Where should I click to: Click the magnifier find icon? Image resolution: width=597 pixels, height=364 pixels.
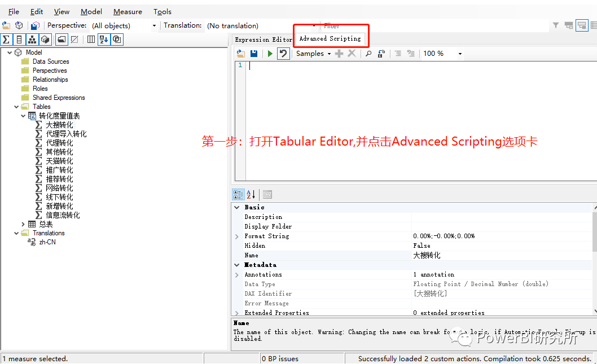coord(368,54)
